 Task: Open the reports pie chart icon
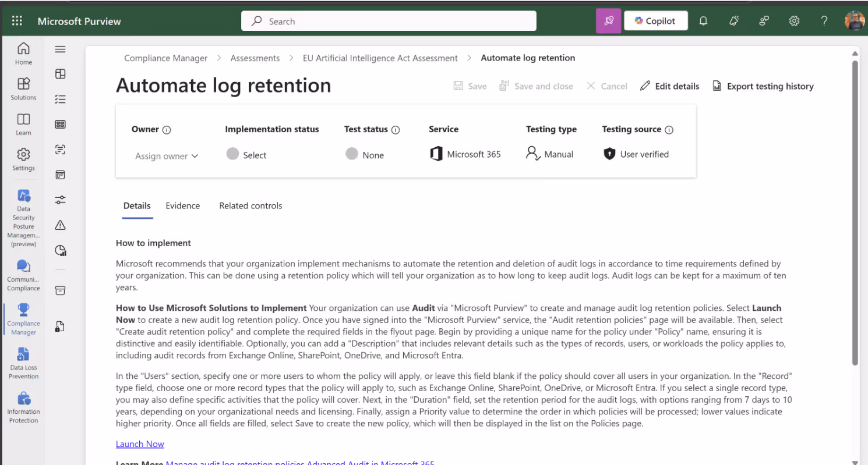60,250
